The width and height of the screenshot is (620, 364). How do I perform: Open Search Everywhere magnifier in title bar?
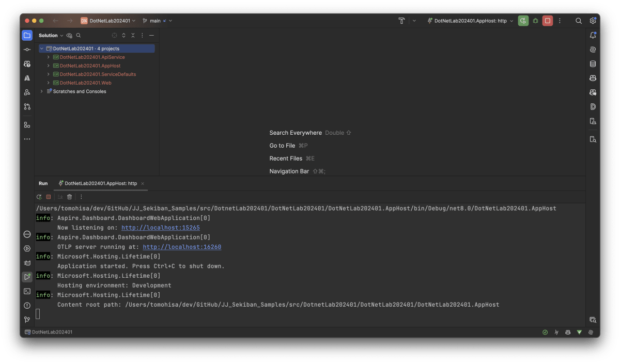tap(579, 21)
